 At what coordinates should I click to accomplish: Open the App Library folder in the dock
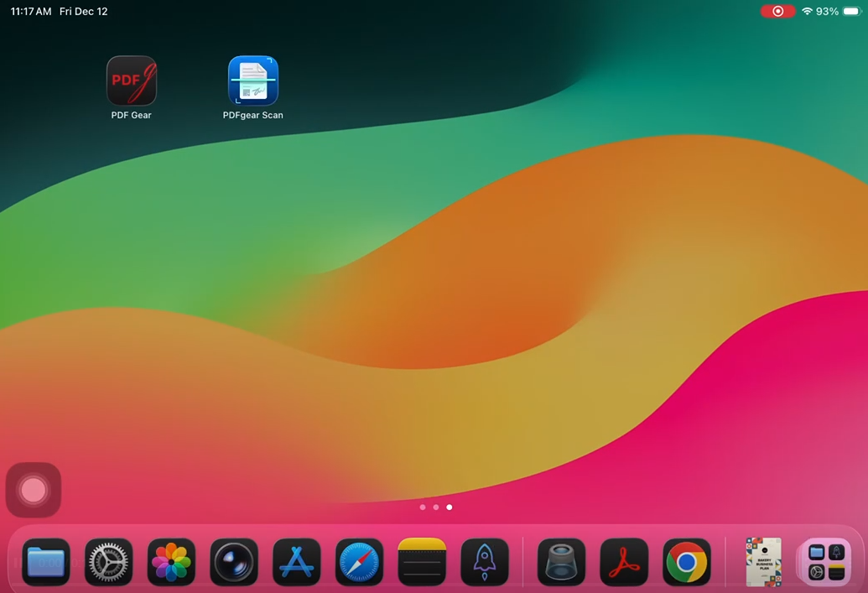(826, 562)
